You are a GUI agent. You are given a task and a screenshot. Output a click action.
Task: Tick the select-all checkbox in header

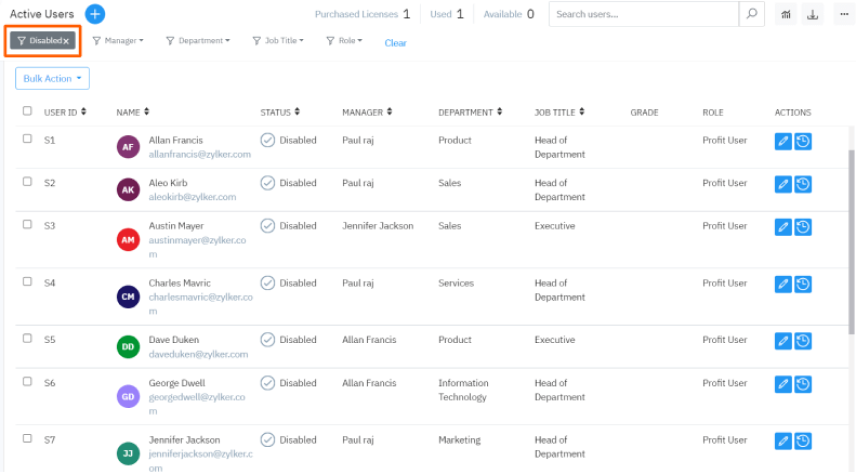[x=27, y=111]
